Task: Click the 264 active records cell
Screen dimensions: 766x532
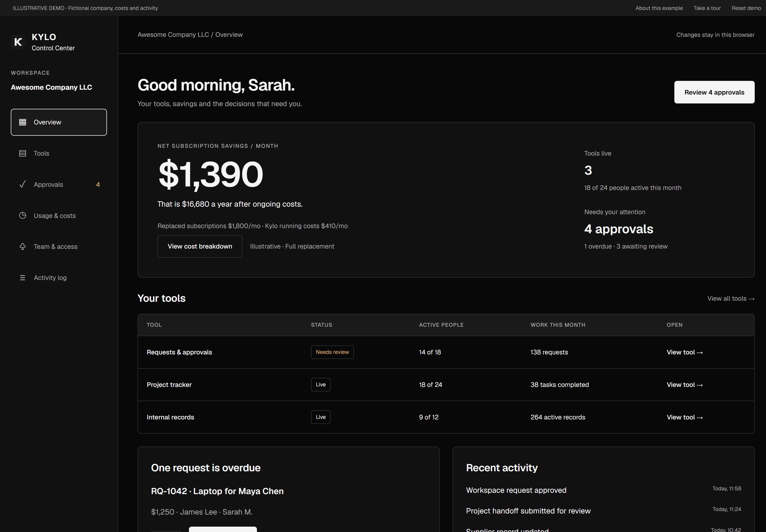Action: (x=558, y=417)
